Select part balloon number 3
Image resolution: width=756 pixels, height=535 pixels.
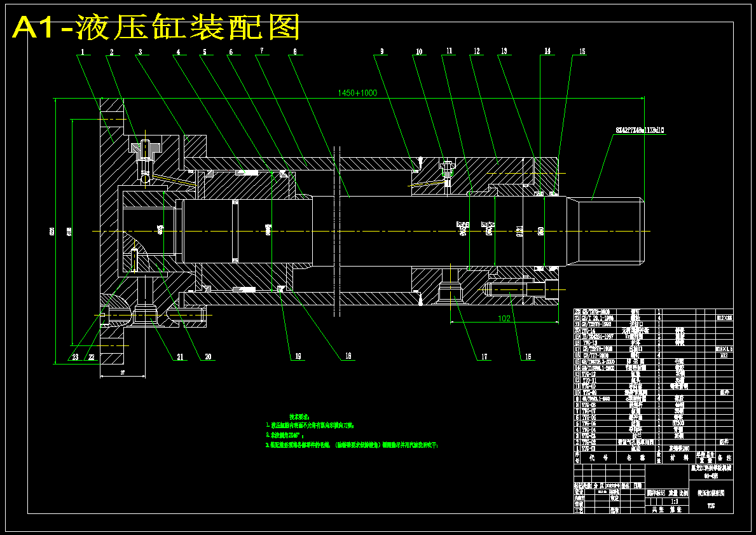141,52
